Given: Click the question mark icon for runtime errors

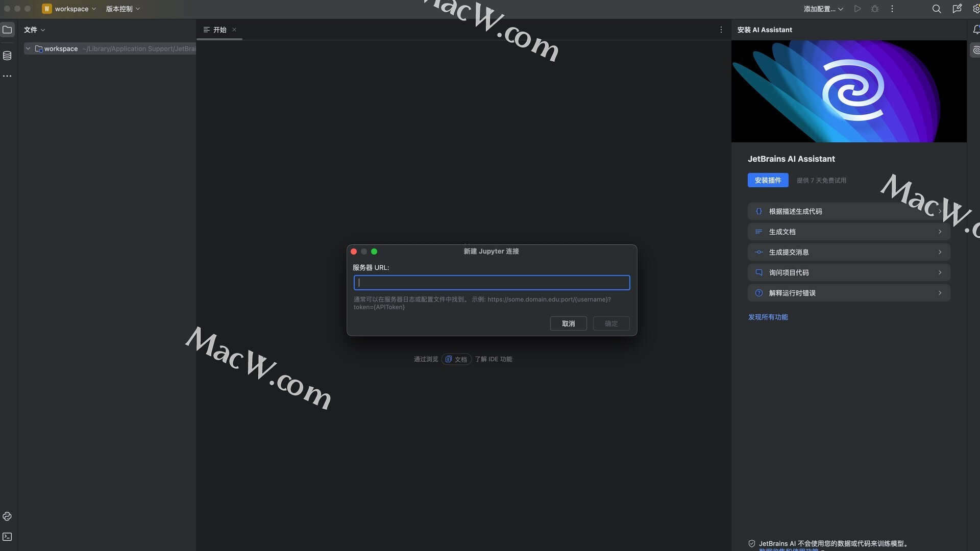Looking at the screenshot, I should (x=759, y=293).
